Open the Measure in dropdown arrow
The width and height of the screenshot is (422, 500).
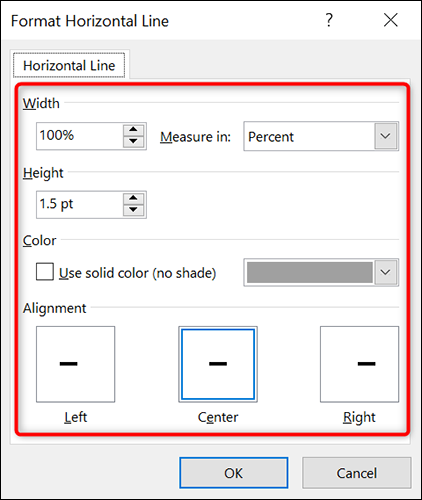[386, 136]
